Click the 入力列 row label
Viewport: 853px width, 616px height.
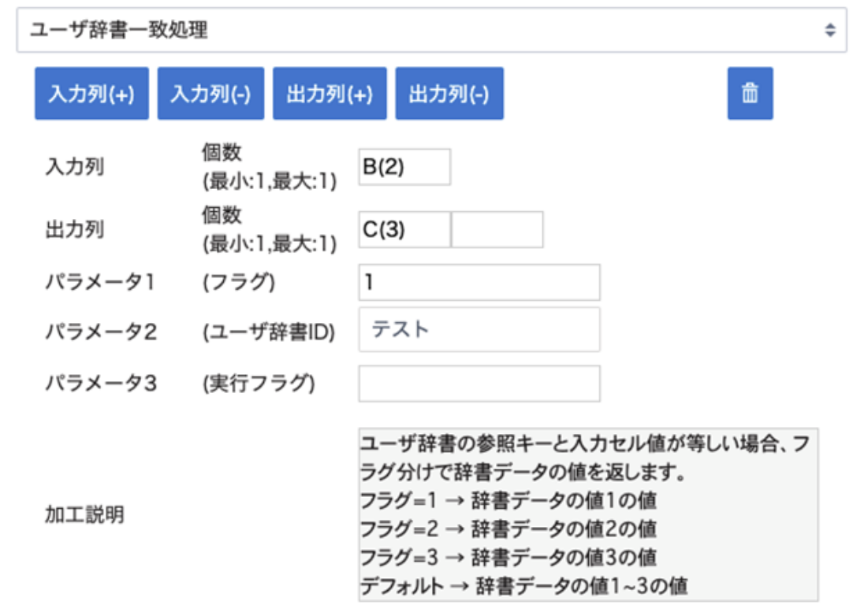pos(76,168)
